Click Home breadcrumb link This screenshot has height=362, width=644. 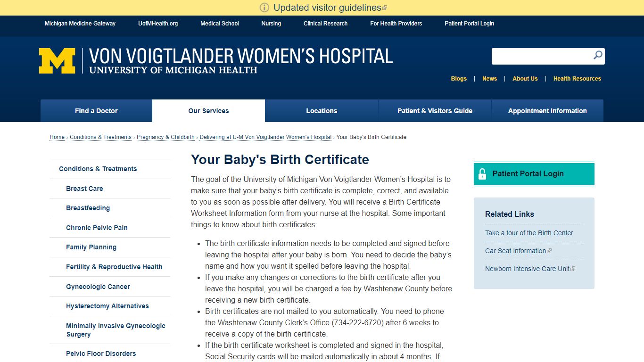(x=57, y=137)
